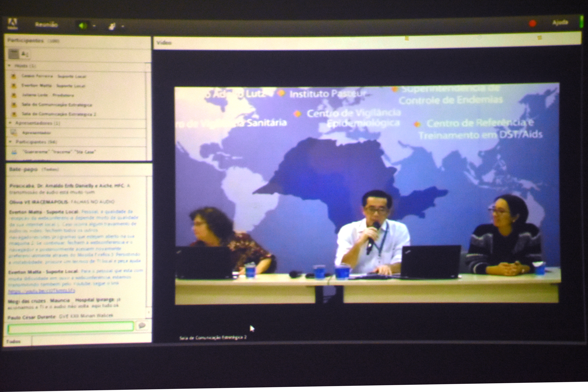Open the raise hand status dropdown arrow
Image resolution: width=588 pixels, height=392 pixels.
click(123, 26)
